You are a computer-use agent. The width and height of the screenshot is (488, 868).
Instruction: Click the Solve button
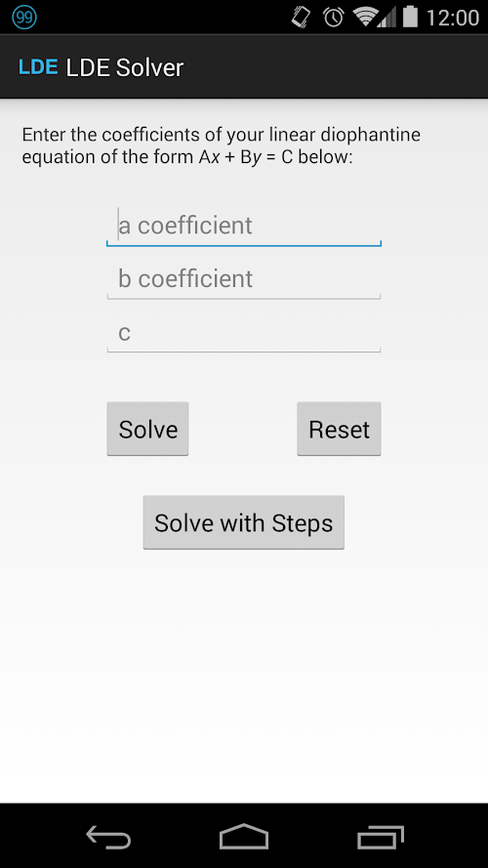[x=147, y=429]
